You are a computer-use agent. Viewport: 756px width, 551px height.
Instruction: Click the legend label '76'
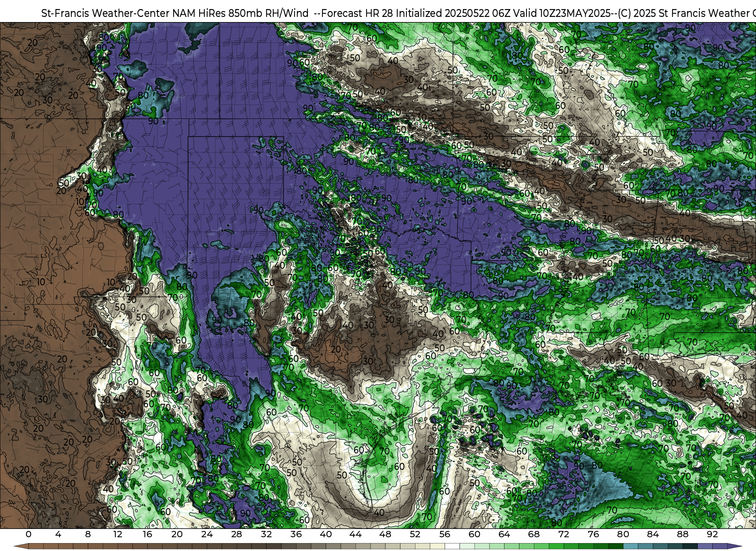click(593, 534)
